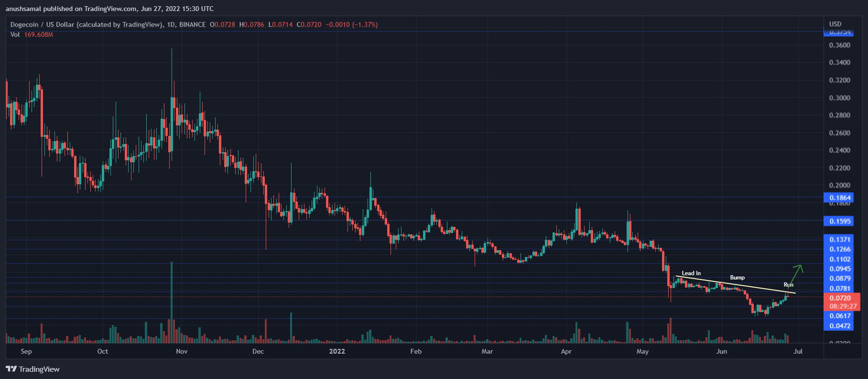868x379 pixels.
Task: Select the 'Bump' annotation label
Action: click(x=737, y=278)
